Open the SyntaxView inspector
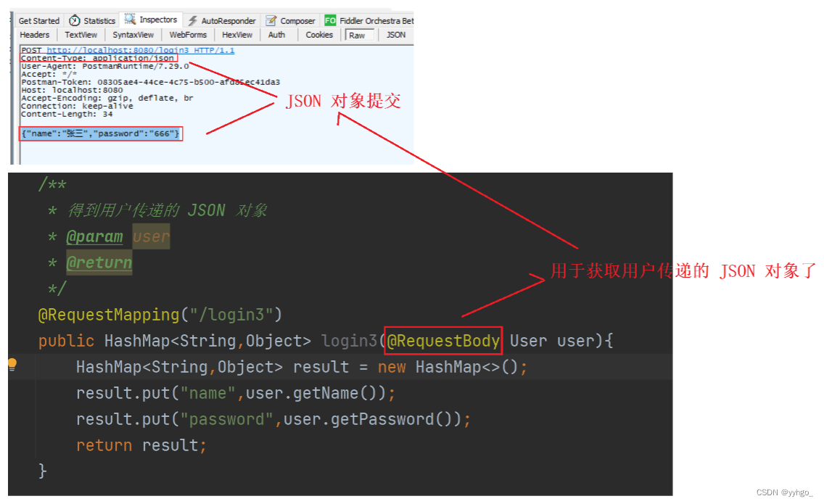Screen dimensions: 824x504 coord(133,35)
